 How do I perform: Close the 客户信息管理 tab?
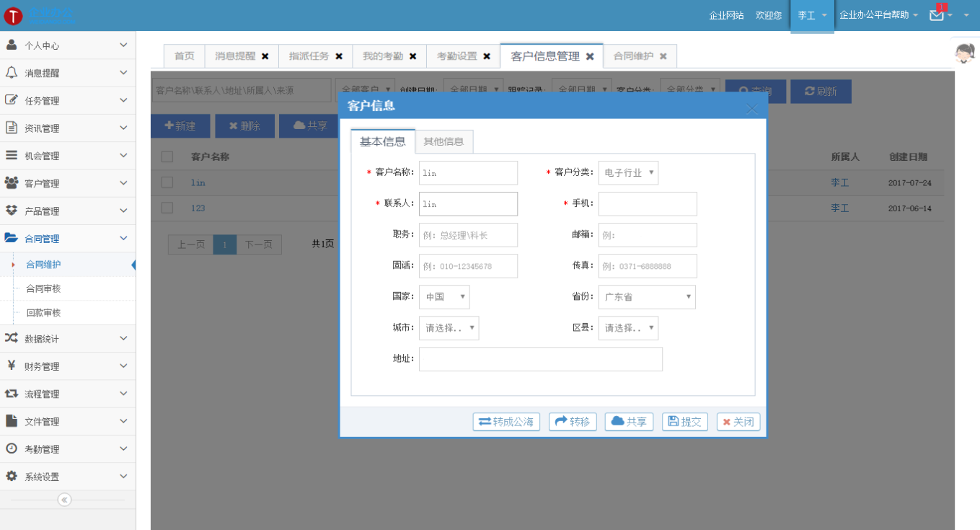click(590, 56)
